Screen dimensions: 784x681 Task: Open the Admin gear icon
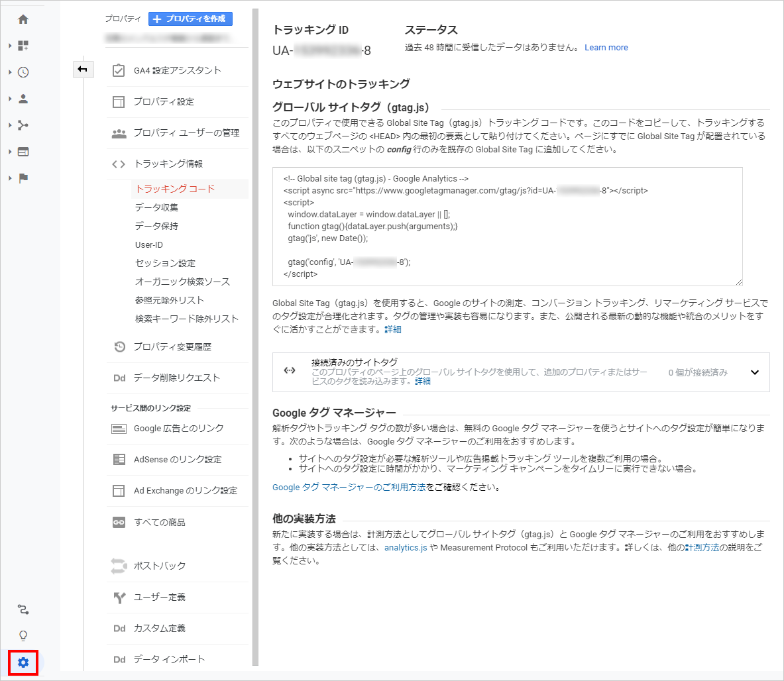(23, 662)
